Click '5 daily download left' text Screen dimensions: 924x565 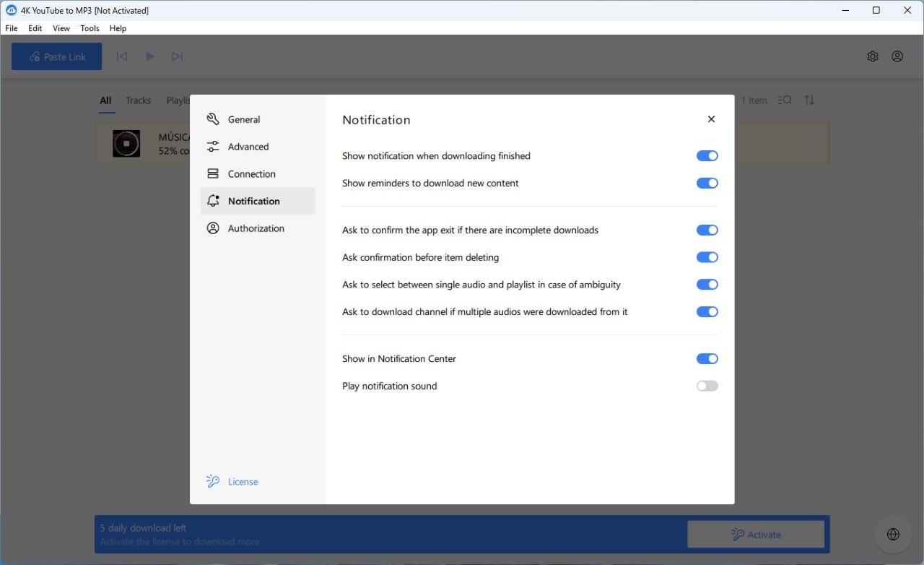tap(143, 528)
